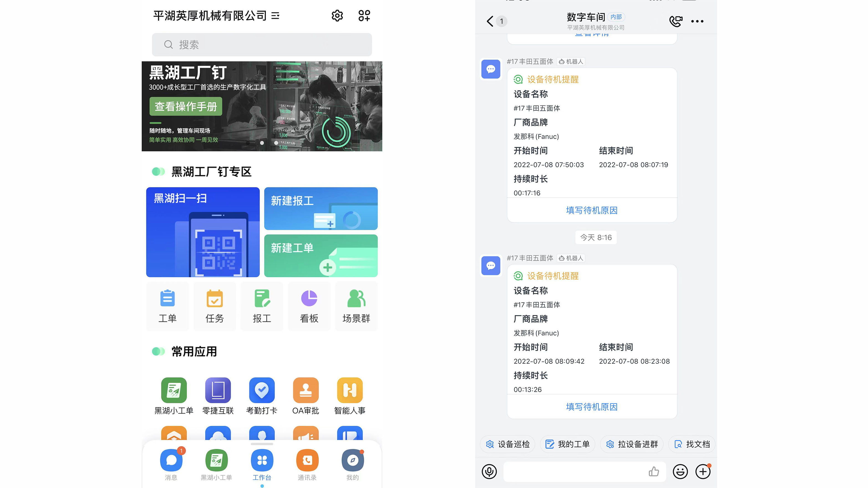
Task: Start a call with phone icon
Action: coord(676,21)
